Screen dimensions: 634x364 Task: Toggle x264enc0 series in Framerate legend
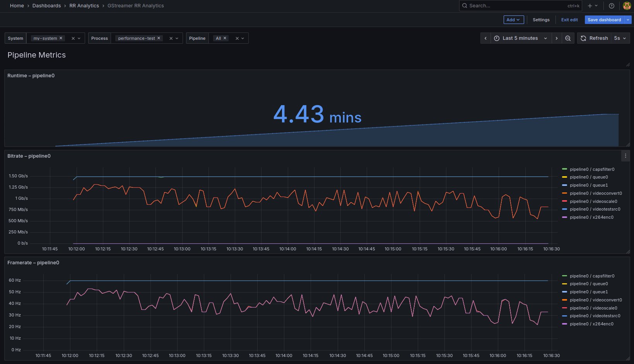click(x=591, y=324)
